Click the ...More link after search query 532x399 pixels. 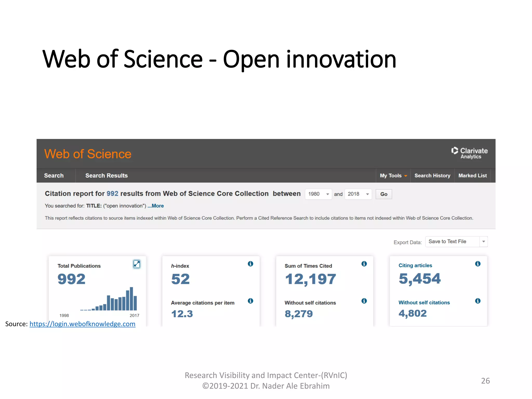point(156,206)
